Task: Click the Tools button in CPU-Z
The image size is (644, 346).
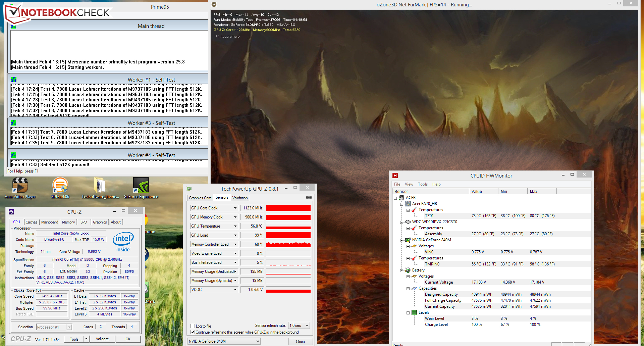Action: coord(74,339)
